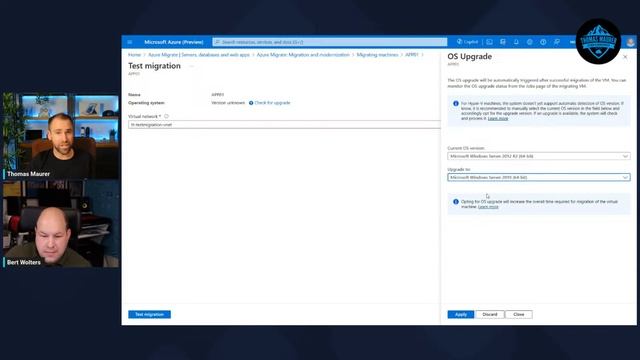
Task: Open Migrating machines breadcrumb
Action: (x=377, y=55)
